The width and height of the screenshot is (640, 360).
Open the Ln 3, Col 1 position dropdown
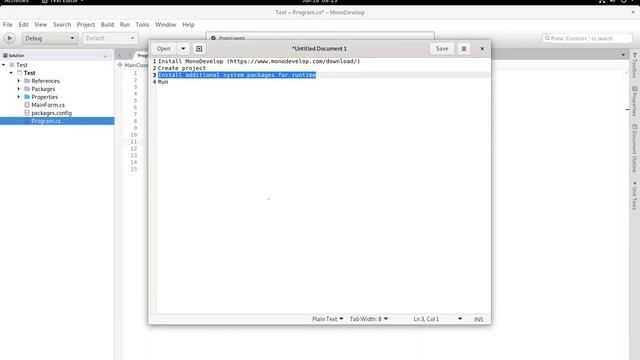pyautogui.click(x=438, y=319)
